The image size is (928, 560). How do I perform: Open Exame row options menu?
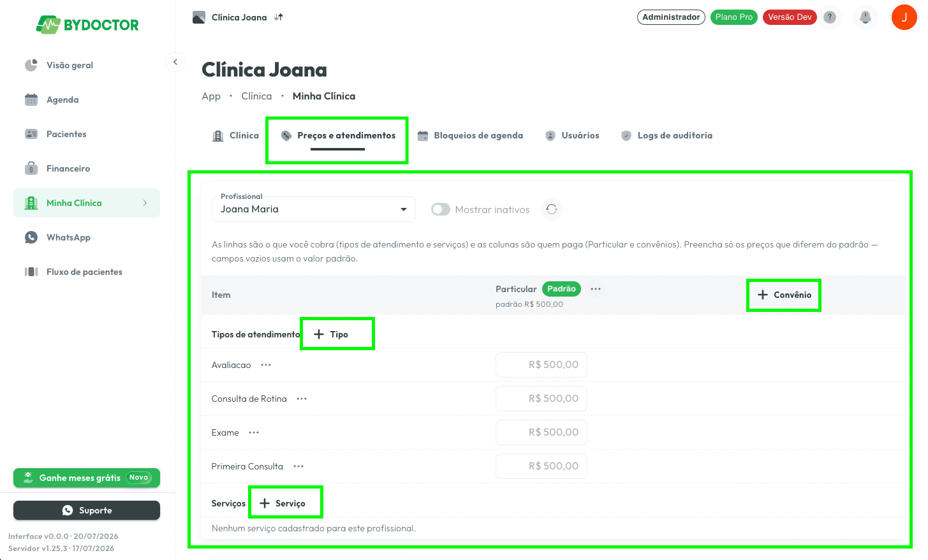coord(254,432)
